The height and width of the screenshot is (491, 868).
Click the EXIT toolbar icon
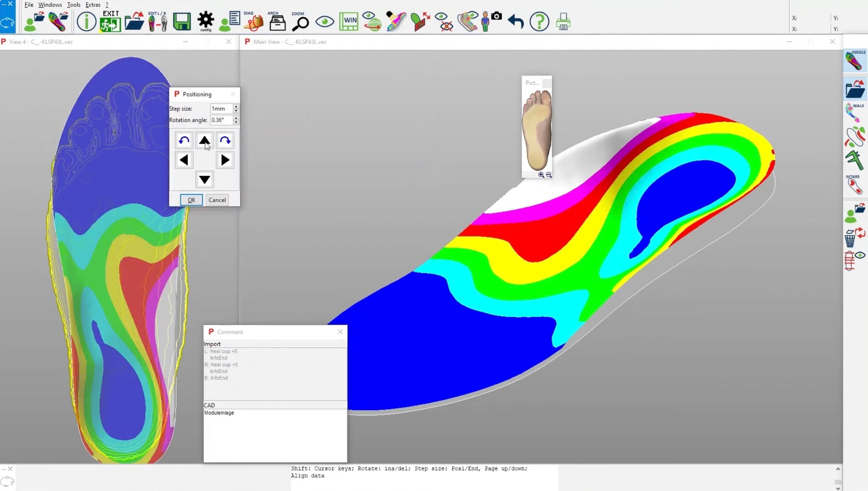pyautogui.click(x=110, y=21)
